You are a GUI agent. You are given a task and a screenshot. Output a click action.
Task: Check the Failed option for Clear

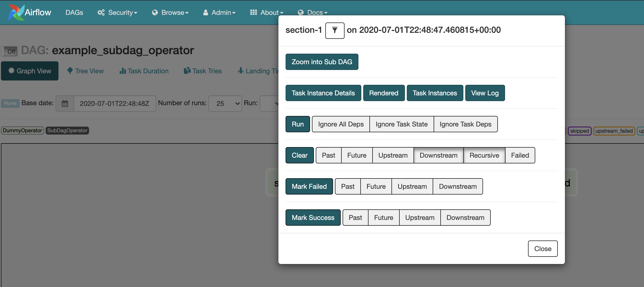(519, 155)
